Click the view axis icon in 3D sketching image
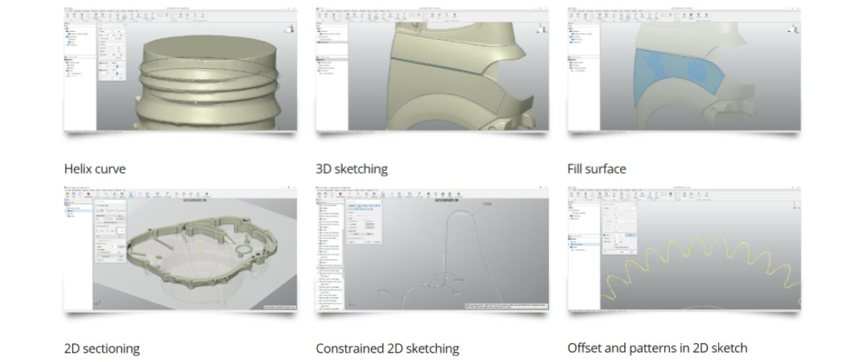Image resolution: width=868 pixels, height=362 pixels. [541, 28]
